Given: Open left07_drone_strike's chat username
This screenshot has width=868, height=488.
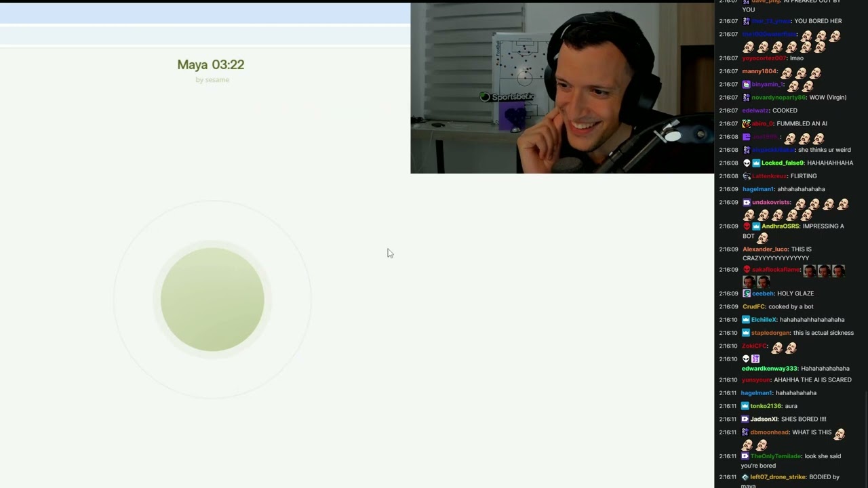Looking at the screenshot, I should tap(778, 477).
